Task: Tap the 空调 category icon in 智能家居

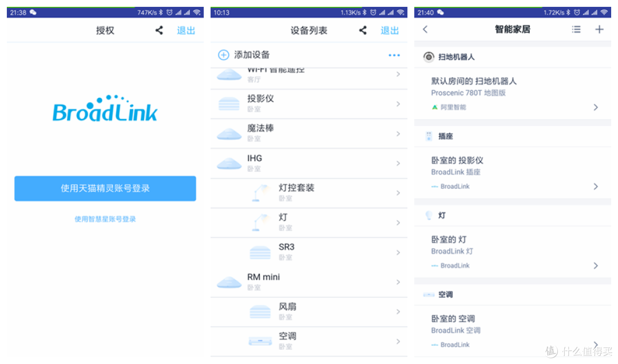Action: click(429, 295)
